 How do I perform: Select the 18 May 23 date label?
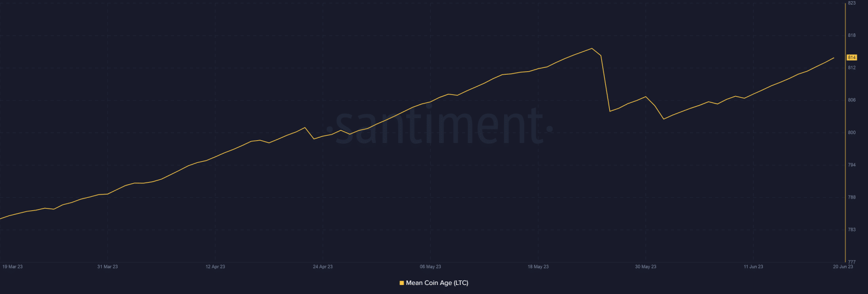tap(538, 266)
